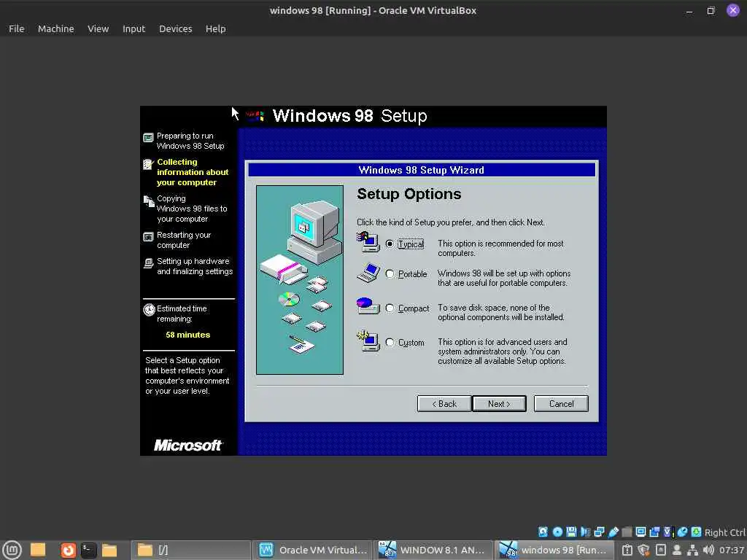
Task: Open the Machine menu
Action: [x=55, y=28]
